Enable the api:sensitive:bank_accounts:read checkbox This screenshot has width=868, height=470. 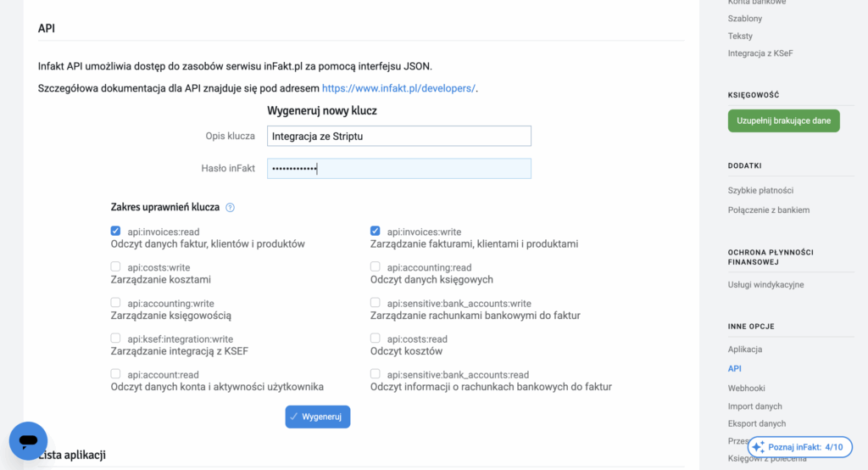375,374
